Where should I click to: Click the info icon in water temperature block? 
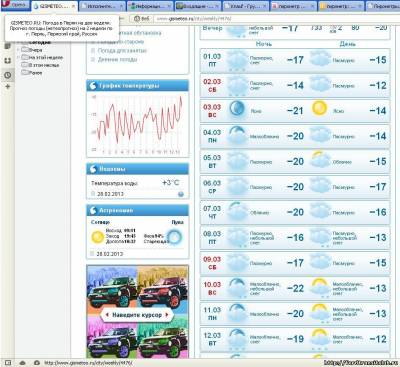(x=181, y=194)
